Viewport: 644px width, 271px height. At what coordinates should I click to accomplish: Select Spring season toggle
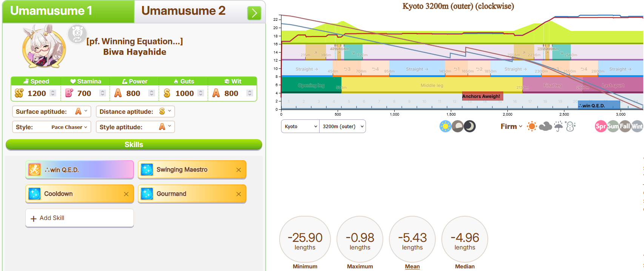(601, 126)
